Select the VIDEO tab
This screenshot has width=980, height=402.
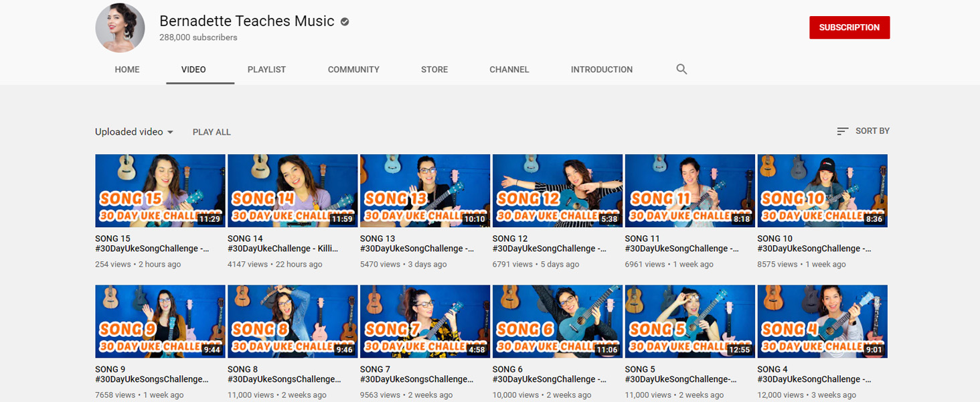193,70
